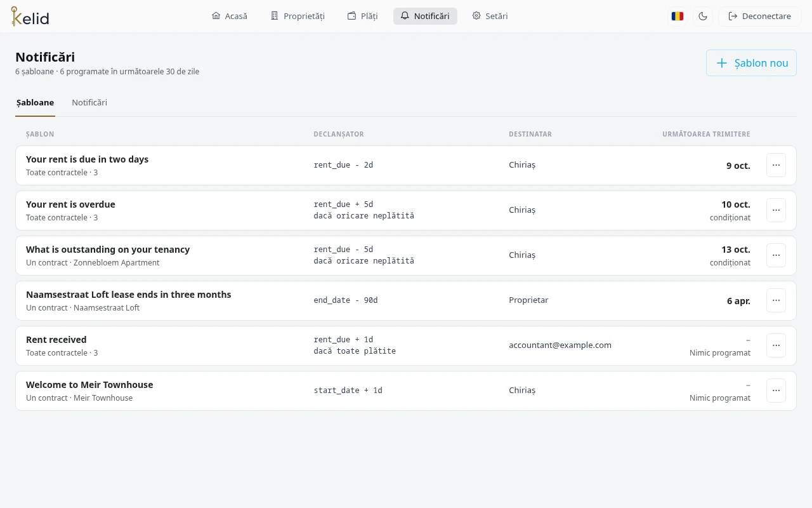812x508 pixels.
Task: Click the 'Următoarea trimitere' column header
Action: (x=706, y=135)
